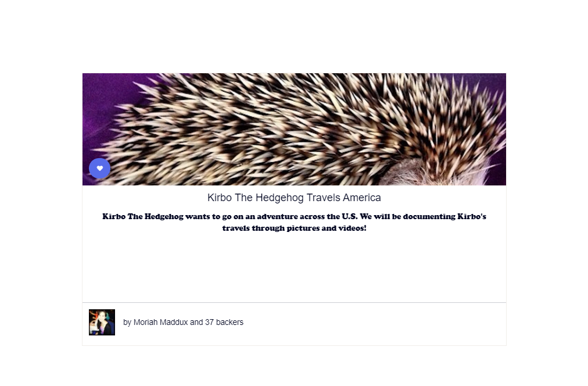Click the word America in the title
This screenshot has height=386, width=588.
[x=362, y=198]
